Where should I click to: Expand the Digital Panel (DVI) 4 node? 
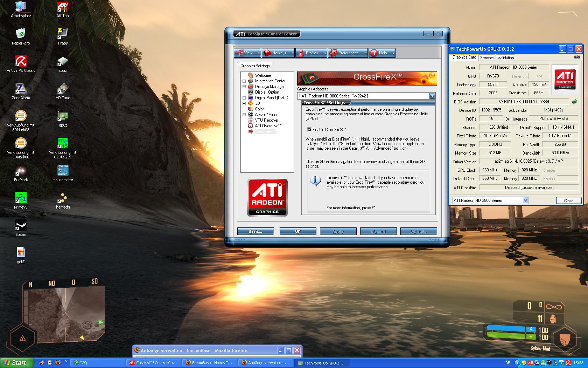[x=244, y=98]
